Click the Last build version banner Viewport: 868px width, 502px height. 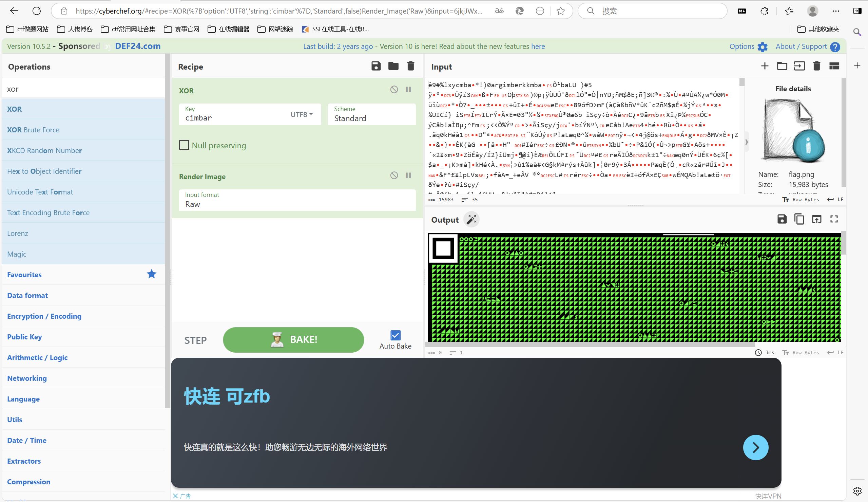[424, 46]
